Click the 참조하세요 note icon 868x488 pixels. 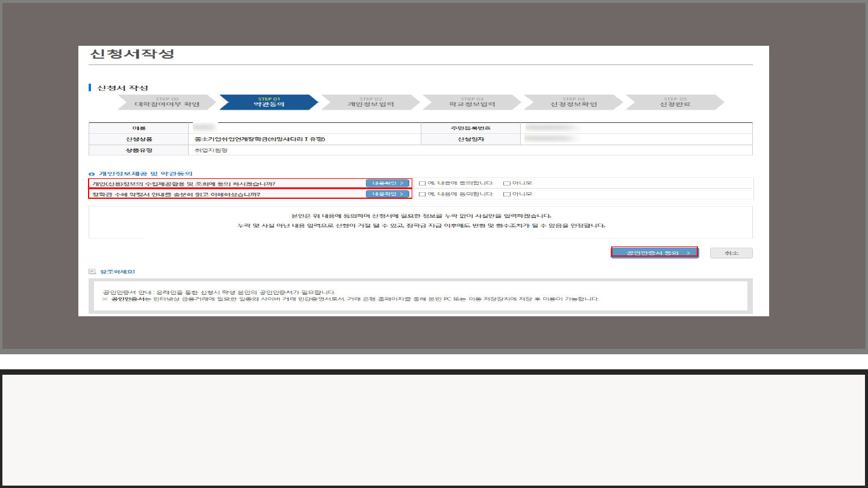point(92,272)
